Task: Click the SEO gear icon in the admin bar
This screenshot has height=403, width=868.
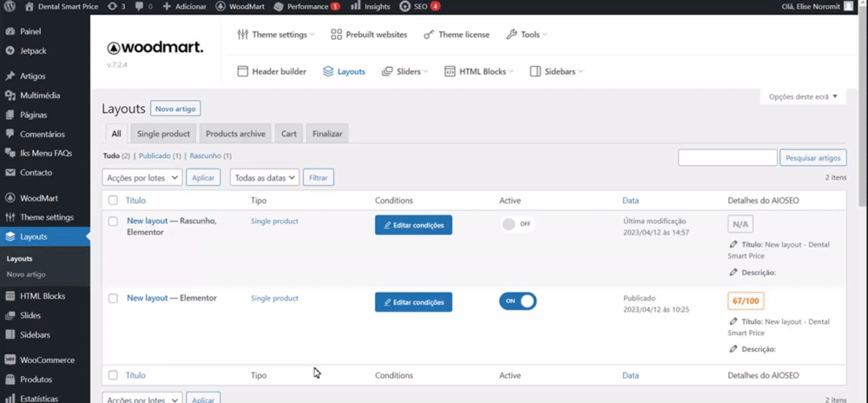Action: (x=404, y=7)
